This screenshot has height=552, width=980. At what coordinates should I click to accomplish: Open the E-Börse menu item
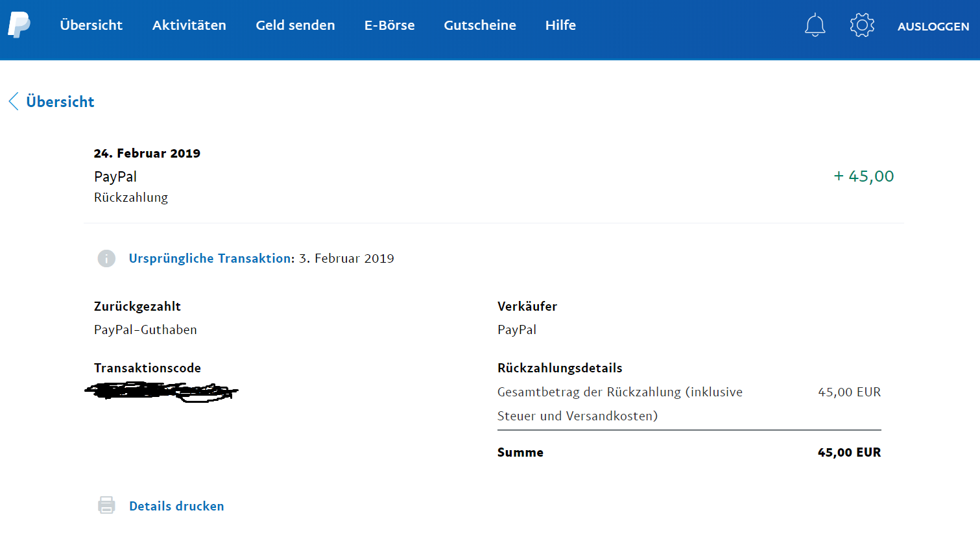click(389, 25)
